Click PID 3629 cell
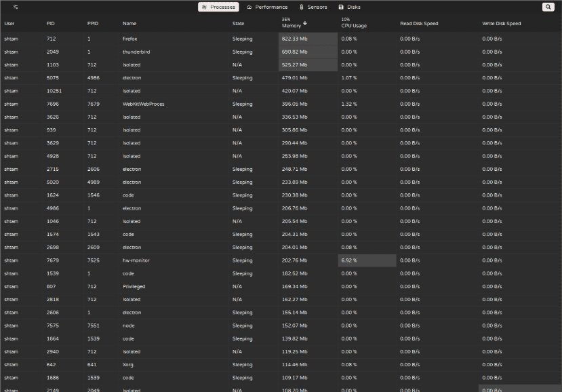 point(53,143)
